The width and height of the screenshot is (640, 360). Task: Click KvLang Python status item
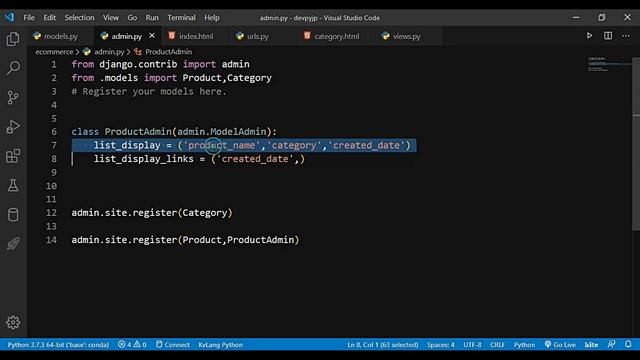[x=220, y=344]
